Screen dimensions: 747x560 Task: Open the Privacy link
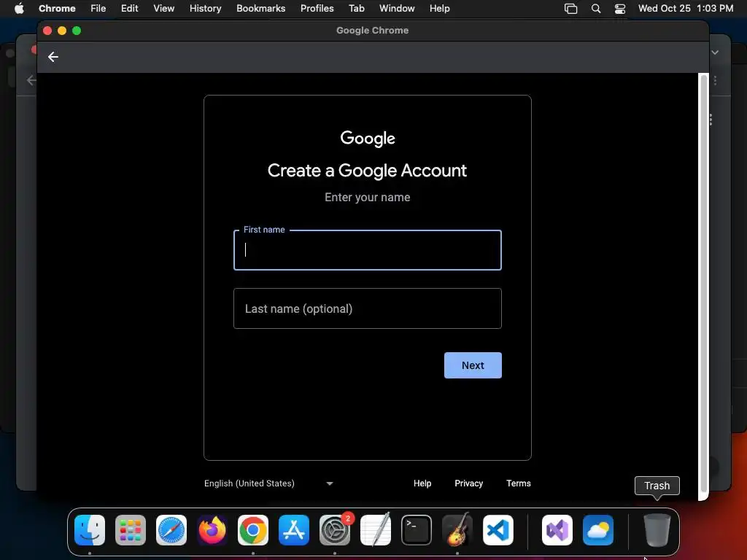[469, 483]
